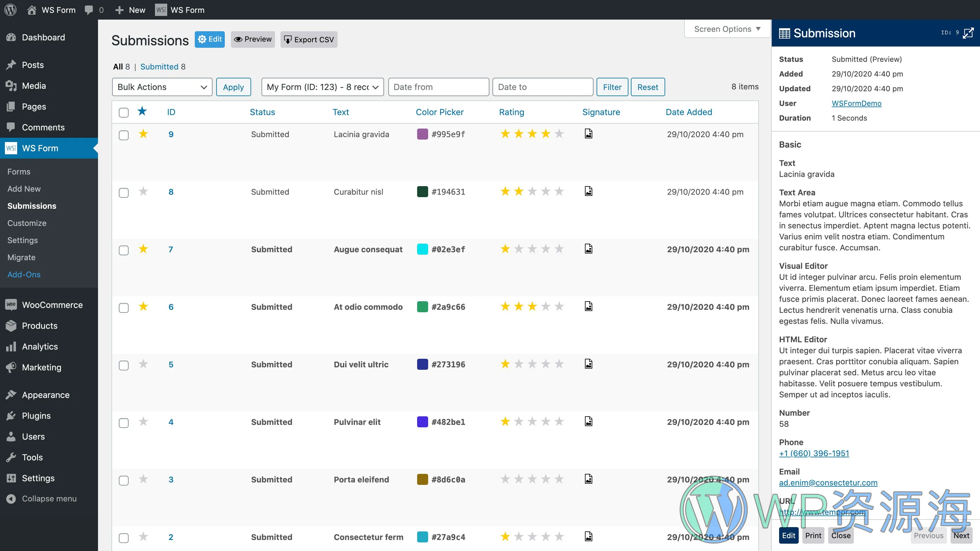This screenshot has width=980, height=551.
Task: Open the signature file icon for submission 5
Action: 589,364
